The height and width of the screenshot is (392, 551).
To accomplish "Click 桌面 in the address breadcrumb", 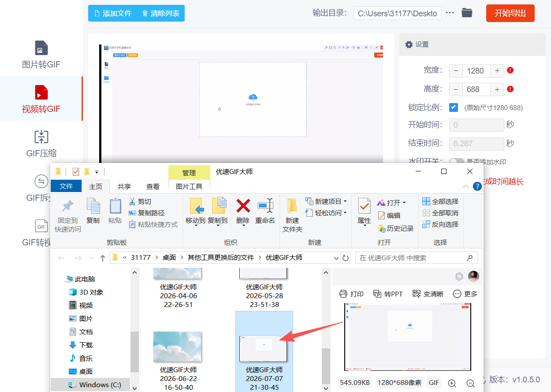I will click(x=169, y=258).
